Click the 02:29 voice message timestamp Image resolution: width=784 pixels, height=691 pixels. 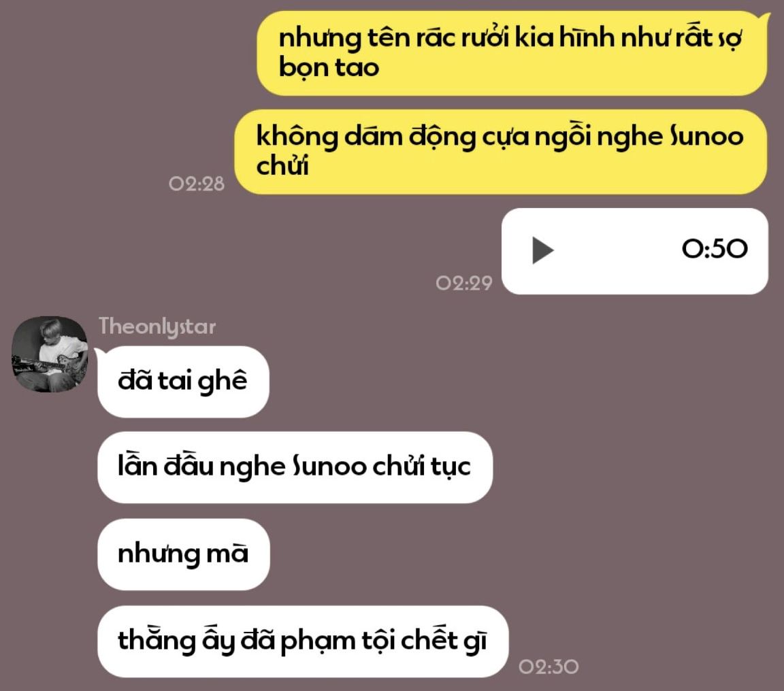464,284
